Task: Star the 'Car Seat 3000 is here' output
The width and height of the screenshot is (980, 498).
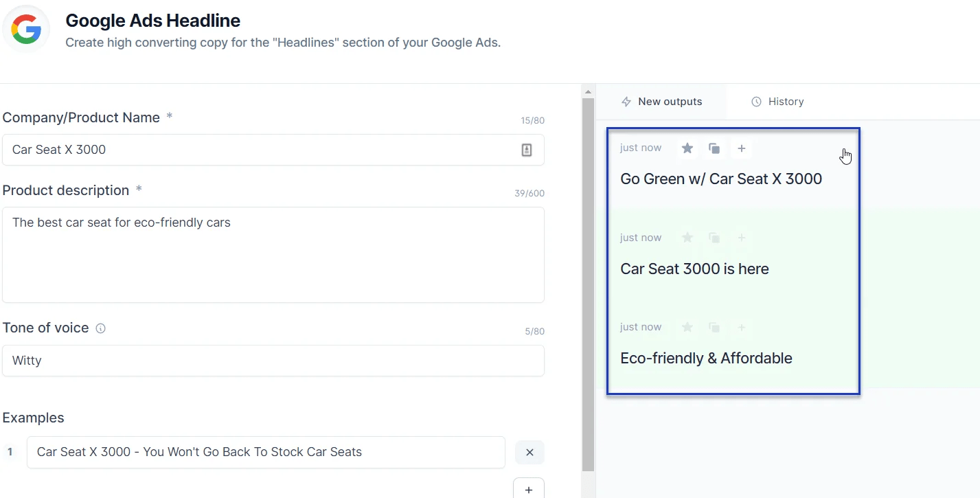Action: [x=687, y=238]
